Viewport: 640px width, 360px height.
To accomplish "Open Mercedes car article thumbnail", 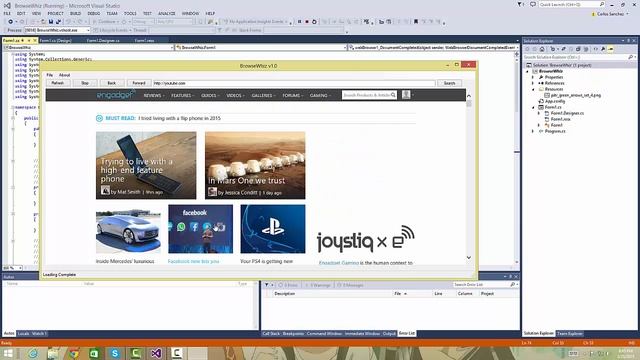I will 128,229.
